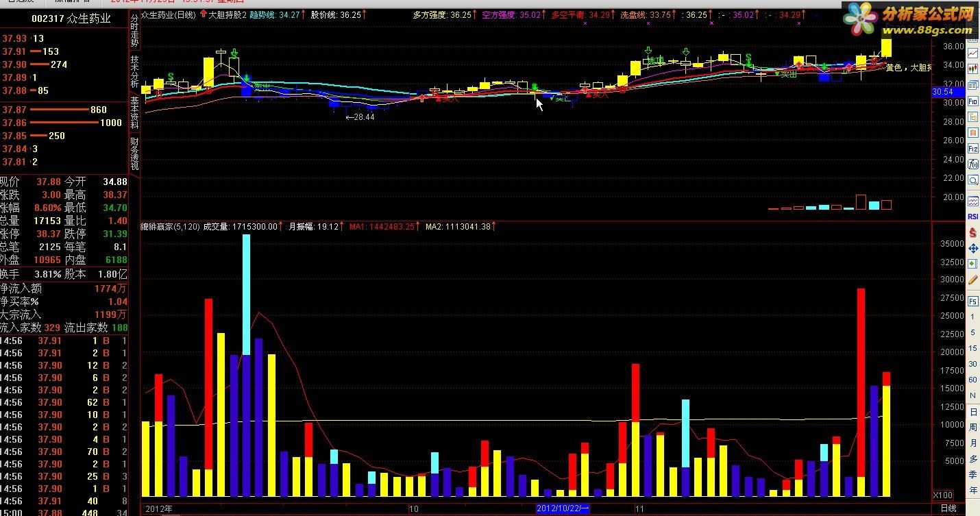980x516 pixels.
Task: Select weekly period 周 button
Action: [972, 428]
